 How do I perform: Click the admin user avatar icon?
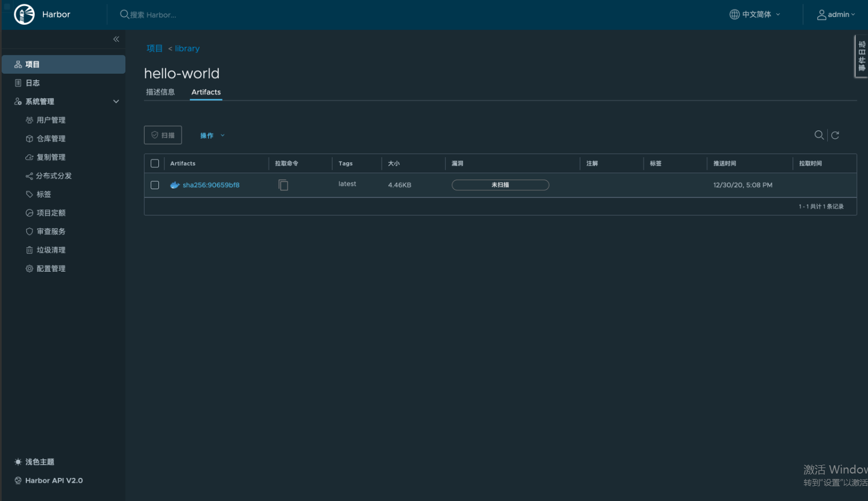coord(821,15)
